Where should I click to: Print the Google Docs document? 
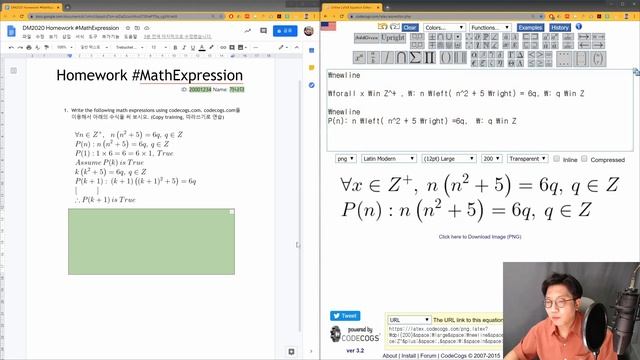29,47
